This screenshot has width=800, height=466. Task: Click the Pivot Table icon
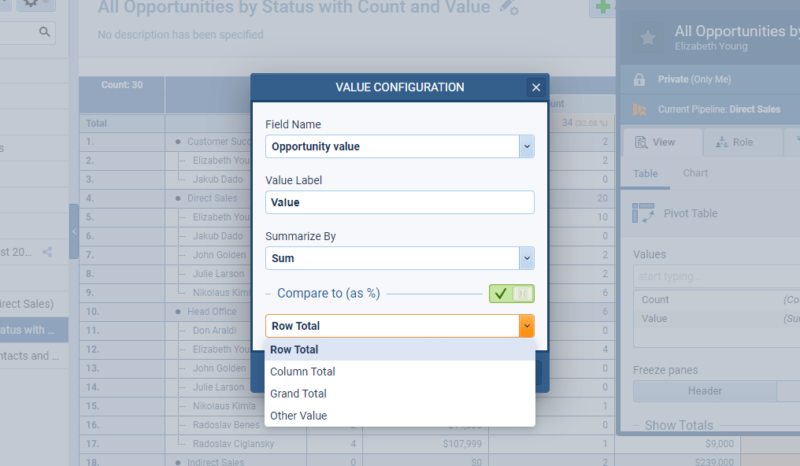643,213
